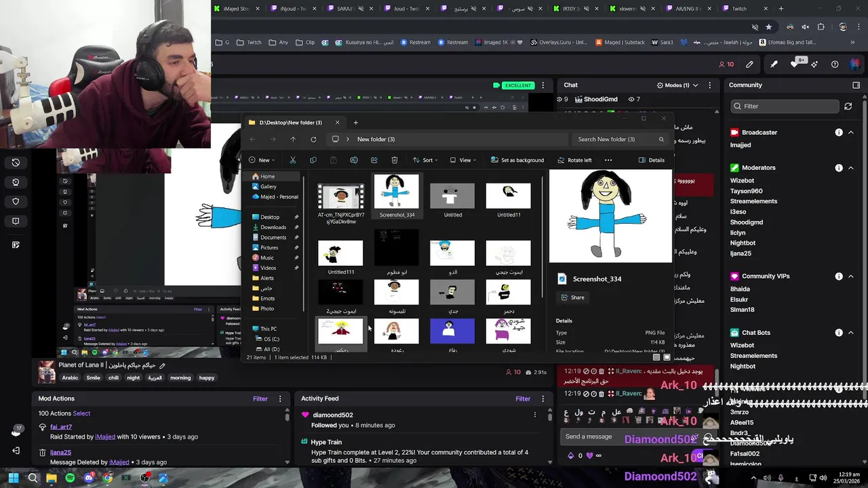
Task: Open Activity Feed panel options menu
Action: coord(542,399)
